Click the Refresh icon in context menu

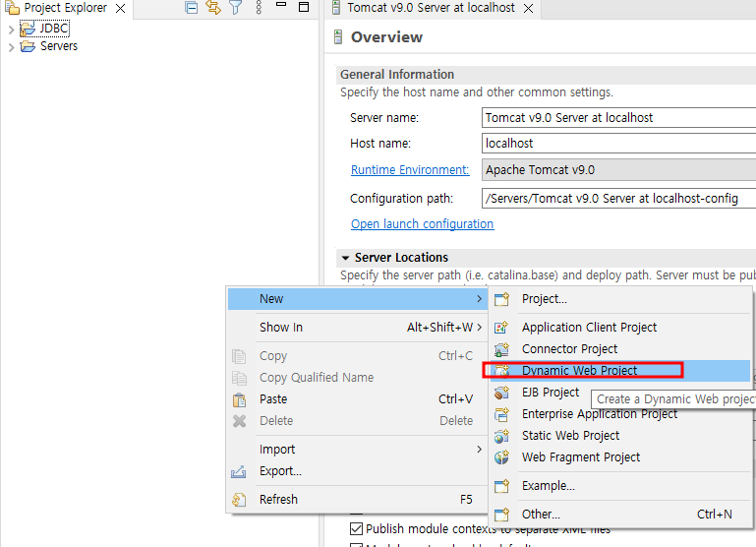tap(239, 500)
